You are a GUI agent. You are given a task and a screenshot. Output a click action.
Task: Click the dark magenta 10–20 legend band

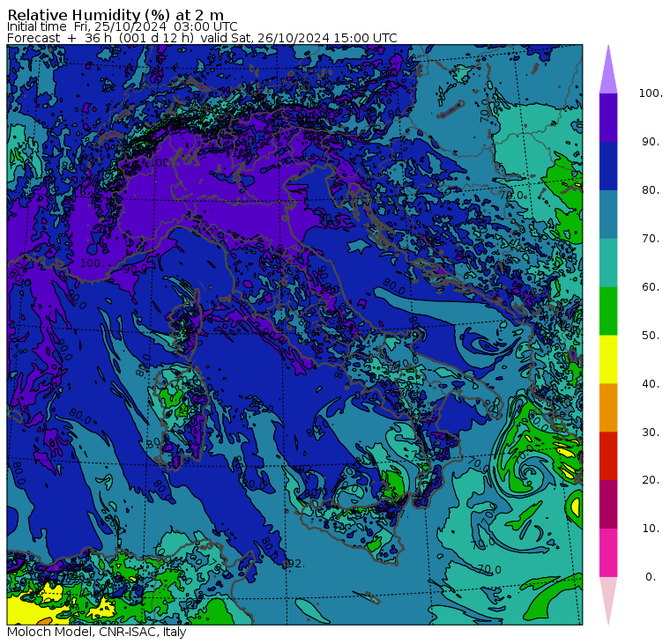608,504
